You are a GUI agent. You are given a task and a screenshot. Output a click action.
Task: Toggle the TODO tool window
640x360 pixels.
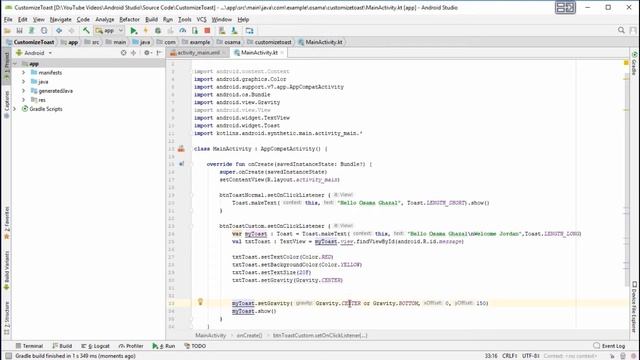click(x=195, y=346)
